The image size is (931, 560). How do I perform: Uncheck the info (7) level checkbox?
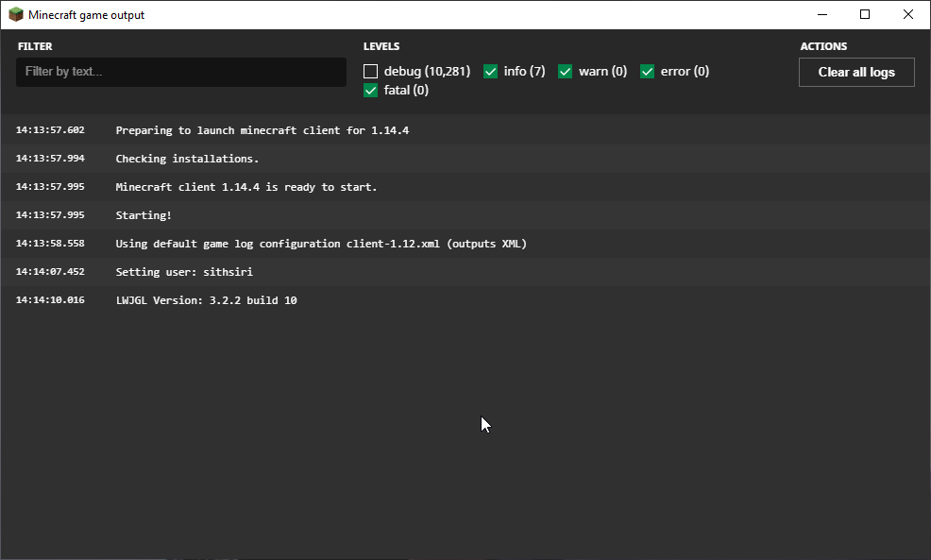click(491, 72)
